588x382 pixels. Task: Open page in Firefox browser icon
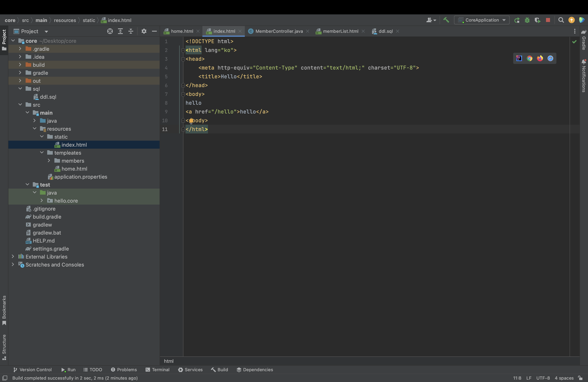click(x=540, y=58)
